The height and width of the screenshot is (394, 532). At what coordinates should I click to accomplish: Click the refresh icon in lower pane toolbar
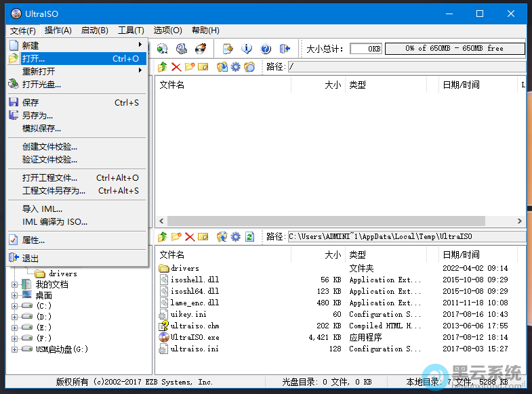coord(250,236)
